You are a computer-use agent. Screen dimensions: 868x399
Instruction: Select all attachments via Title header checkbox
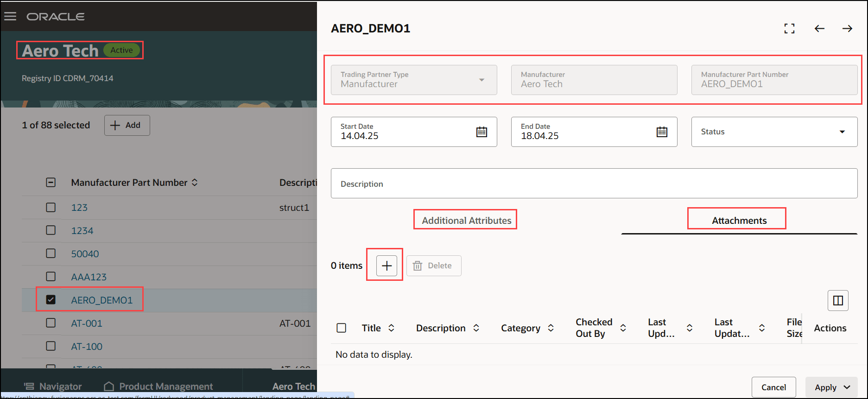click(x=342, y=328)
